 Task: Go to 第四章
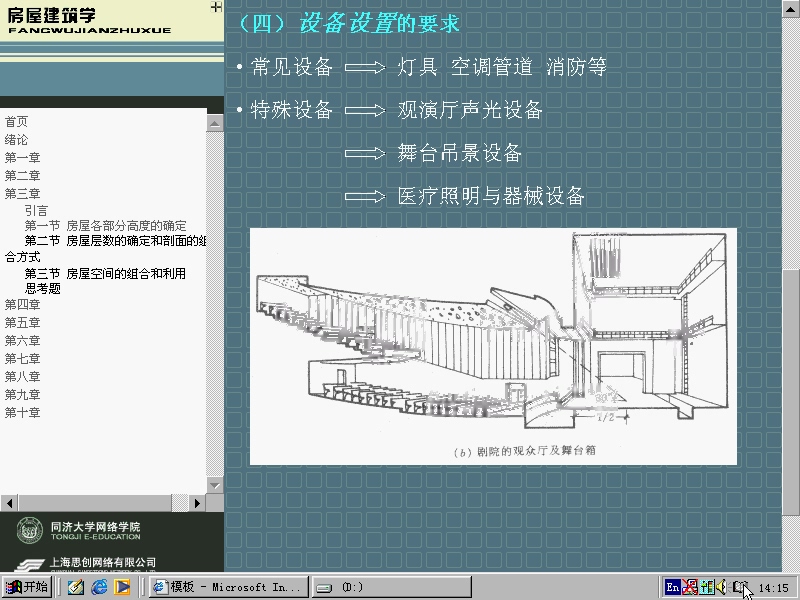(22, 305)
